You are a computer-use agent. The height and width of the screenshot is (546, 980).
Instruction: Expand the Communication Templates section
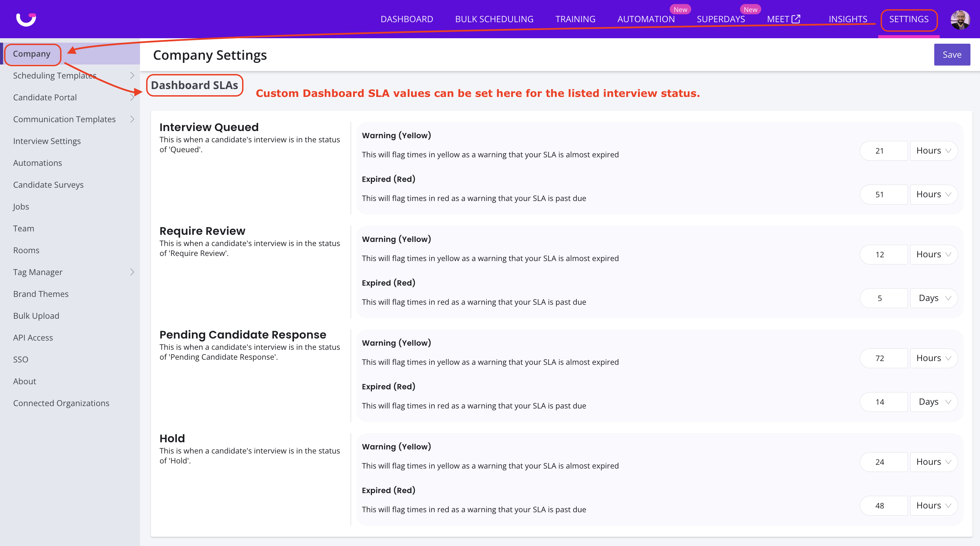(x=132, y=119)
